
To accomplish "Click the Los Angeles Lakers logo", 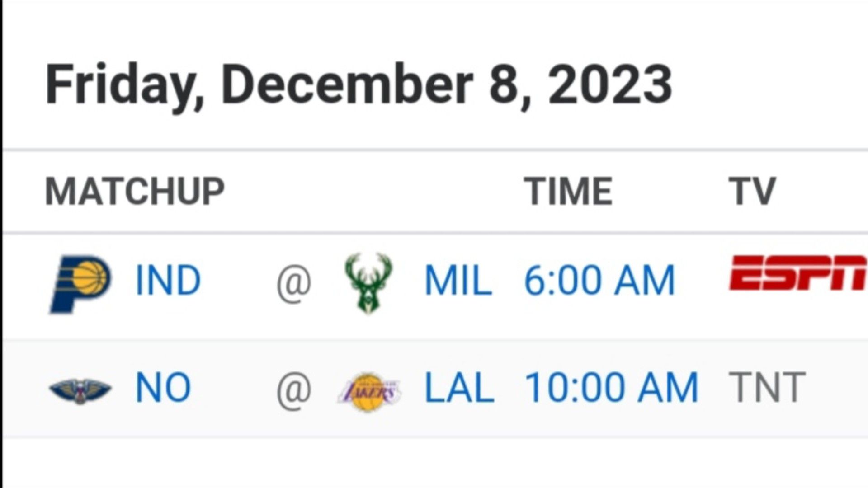I will pyautogui.click(x=368, y=390).
